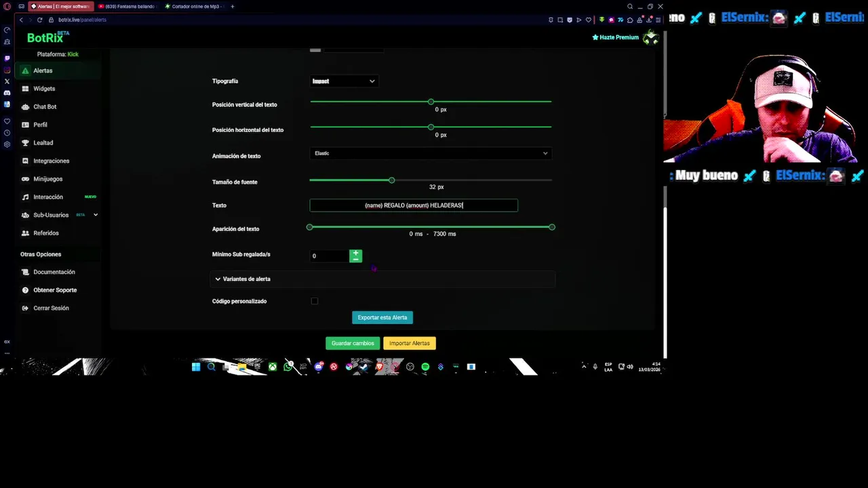Viewport: 868px width, 488px height.
Task: Open the Alertas sidebar section
Action: [58, 70]
